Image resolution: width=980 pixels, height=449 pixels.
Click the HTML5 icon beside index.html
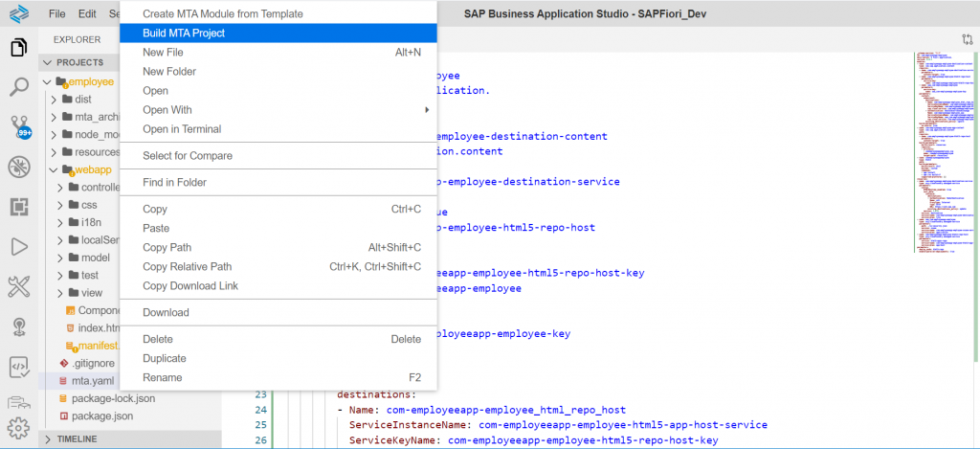click(70, 327)
